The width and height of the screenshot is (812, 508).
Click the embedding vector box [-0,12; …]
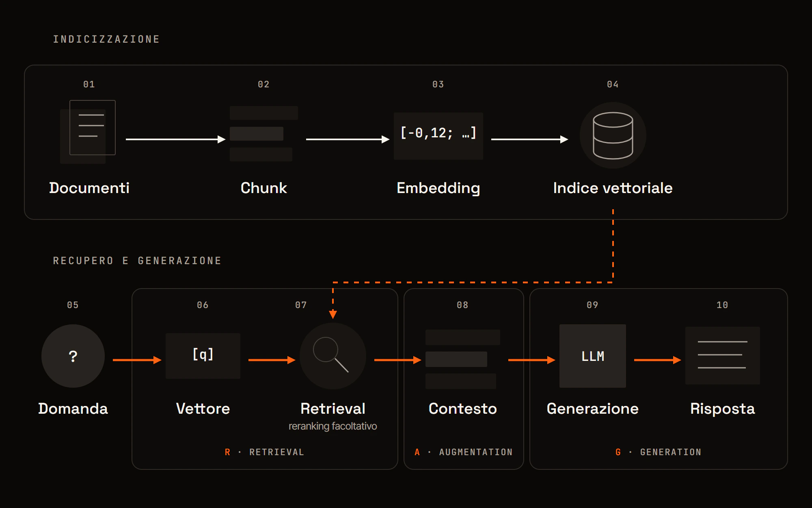438,136
